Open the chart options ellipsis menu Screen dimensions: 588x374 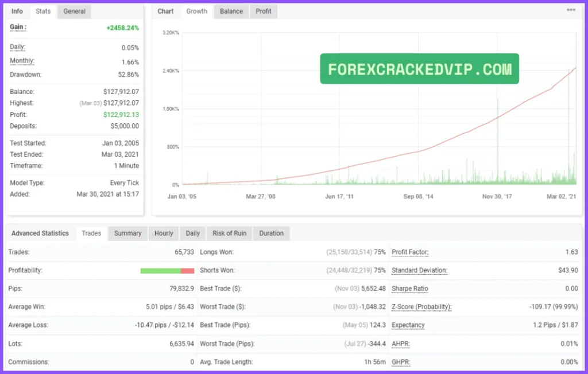(x=571, y=10)
